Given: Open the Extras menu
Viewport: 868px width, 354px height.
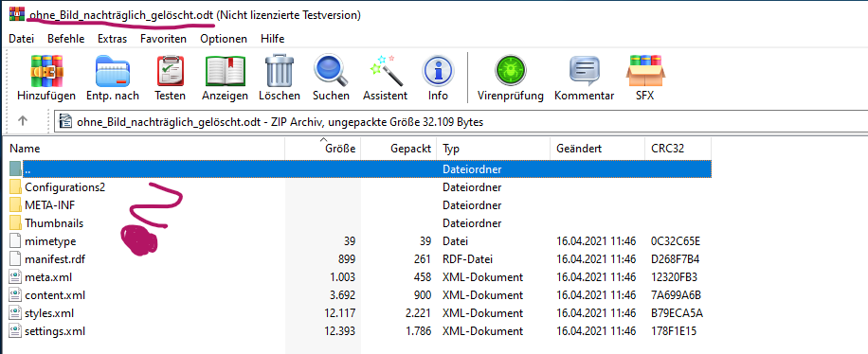Looking at the screenshot, I should (113, 39).
